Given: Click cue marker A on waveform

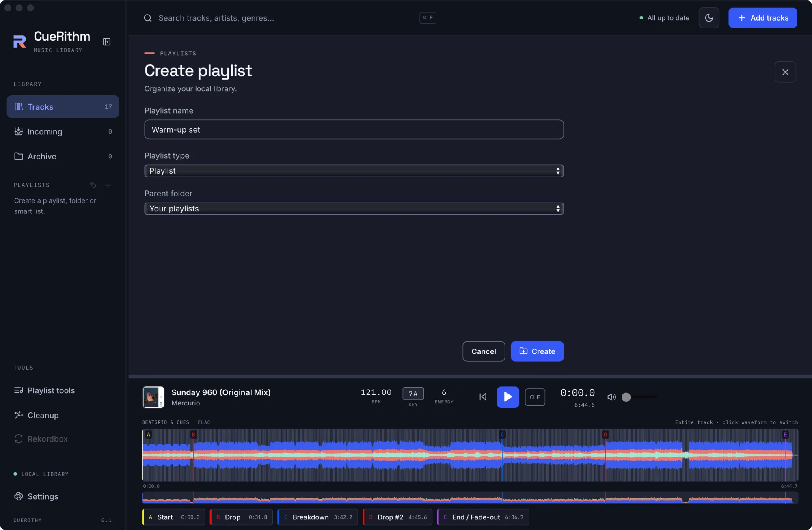Looking at the screenshot, I should (x=149, y=435).
